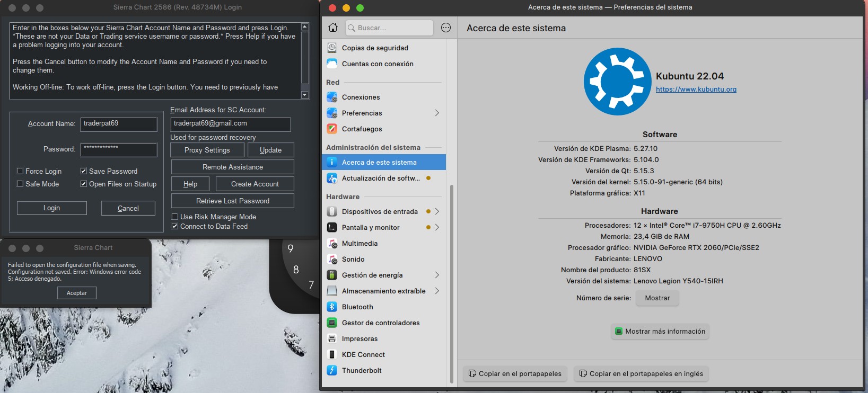Click the Login button in Sierra Chart
The image size is (868, 393).
tap(52, 208)
